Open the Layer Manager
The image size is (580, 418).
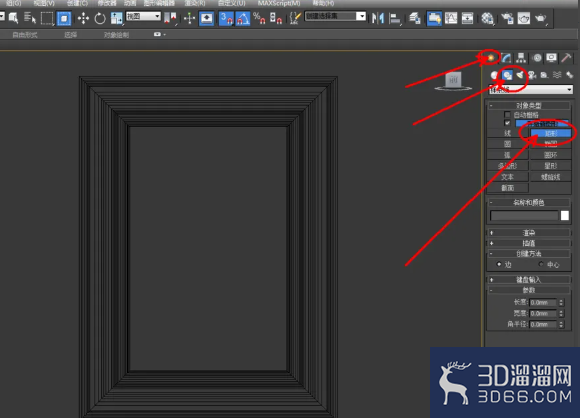click(x=415, y=18)
